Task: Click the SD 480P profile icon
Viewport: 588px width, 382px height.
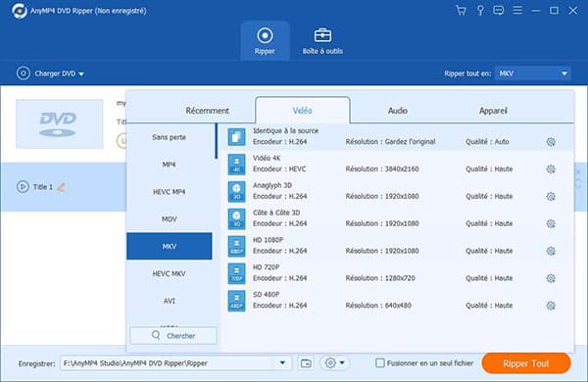Action: coord(236,301)
